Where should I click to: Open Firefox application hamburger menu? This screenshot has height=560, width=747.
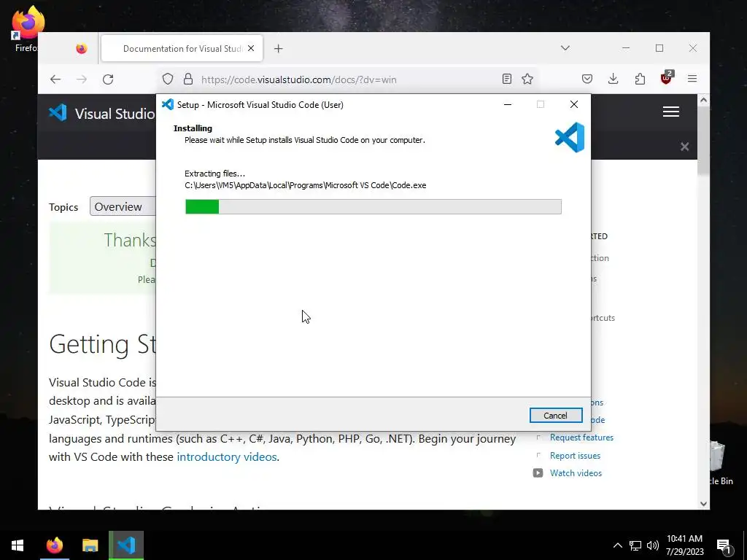692,79
